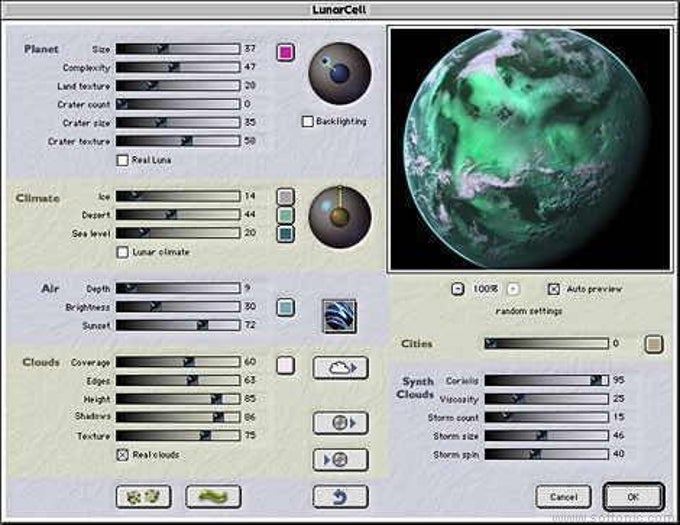Click the random settings link
Image resolution: width=680 pixels, height=525 pixels.
point(529,311)
